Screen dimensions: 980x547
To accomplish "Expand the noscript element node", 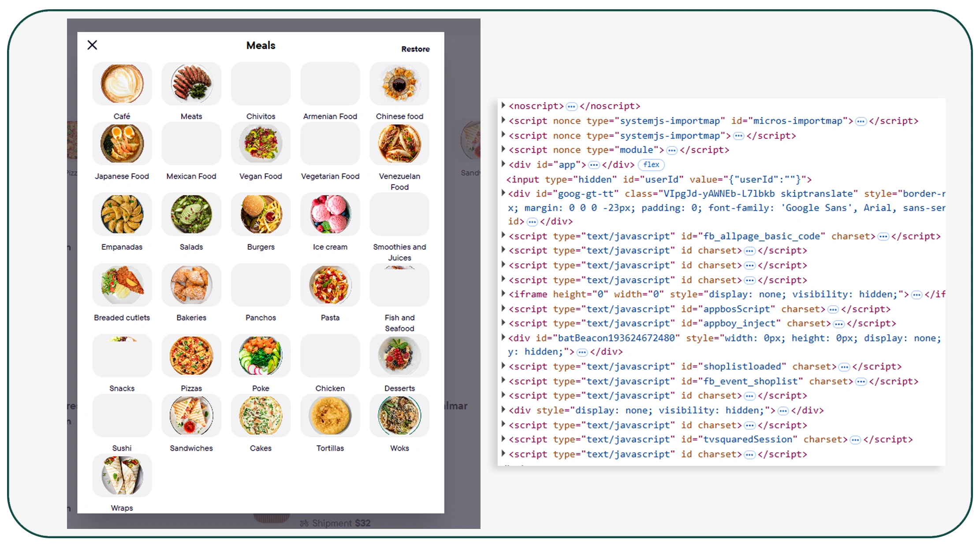I will coord(503,105).
